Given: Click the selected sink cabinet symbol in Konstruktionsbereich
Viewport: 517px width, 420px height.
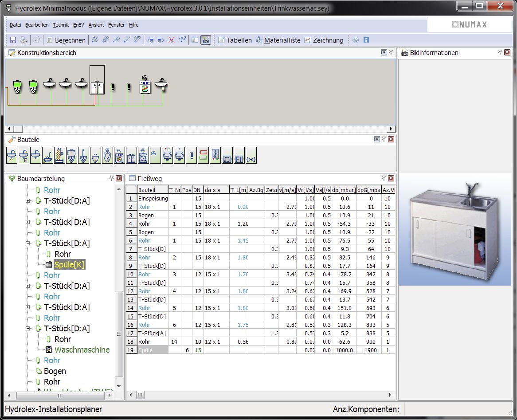Looking at the screenshot, I should click(x=97, y=80).
